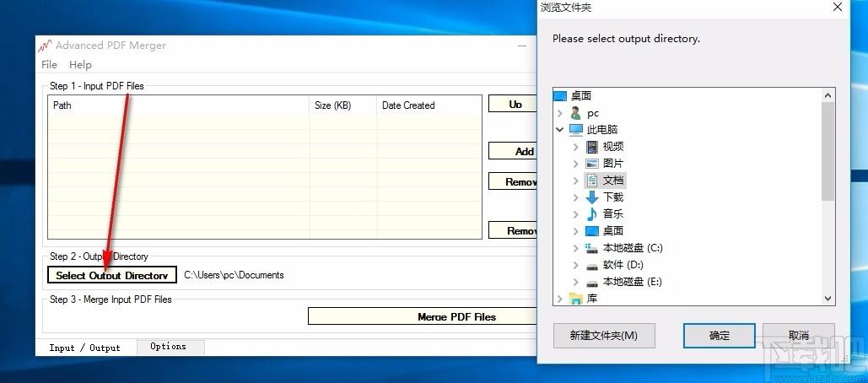This screenshot has width=868, height=383.
Task: Click the 本地磁盘 (C:) drive icon
Action: [592, 248]
